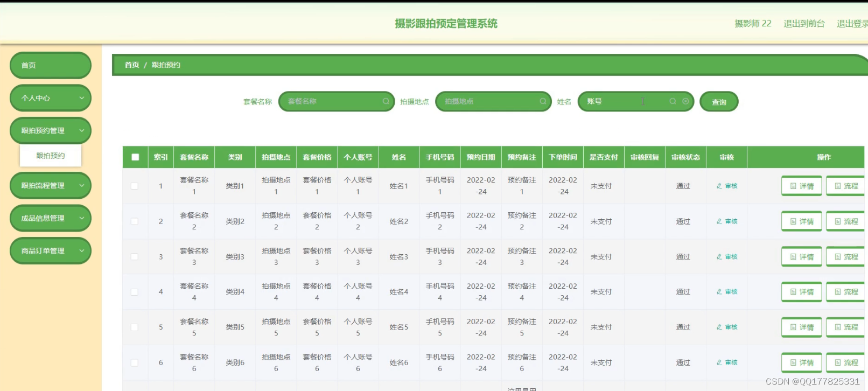Viewport: 868px width, 391px height.
Task: Expand the 跟拍流程管理 sidebar menu
Action: (51, 185)
